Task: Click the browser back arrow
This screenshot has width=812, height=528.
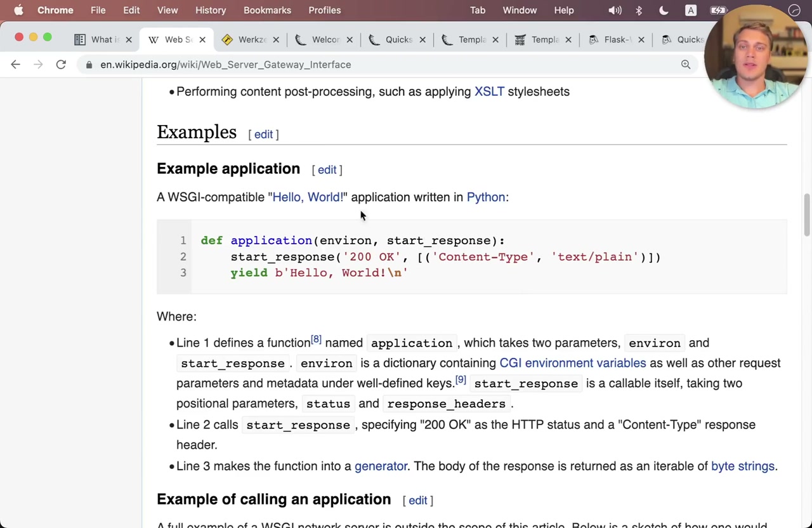Action: pos(16,65)
